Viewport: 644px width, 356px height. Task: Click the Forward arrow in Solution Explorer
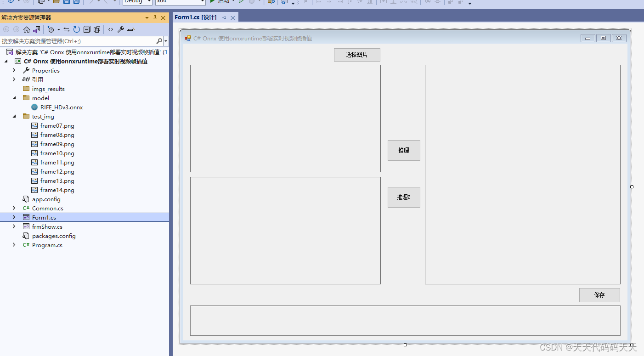[16, 29]
